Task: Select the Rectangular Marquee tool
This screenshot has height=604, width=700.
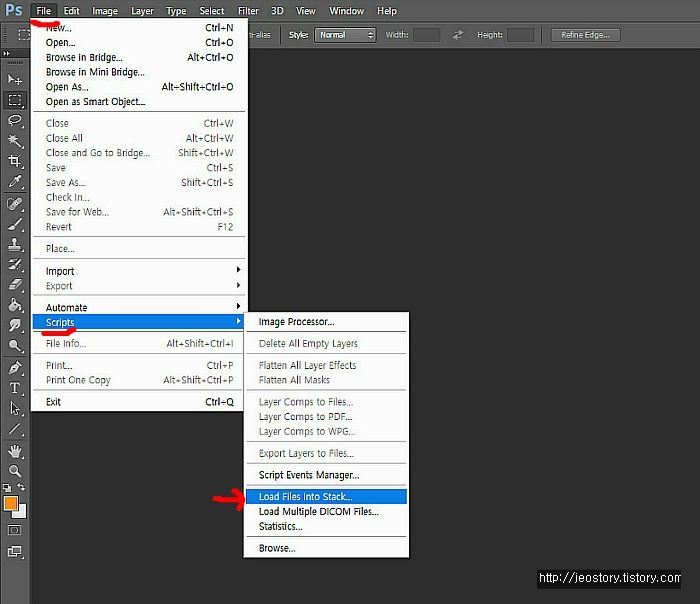Action: (x=15, y=100)
